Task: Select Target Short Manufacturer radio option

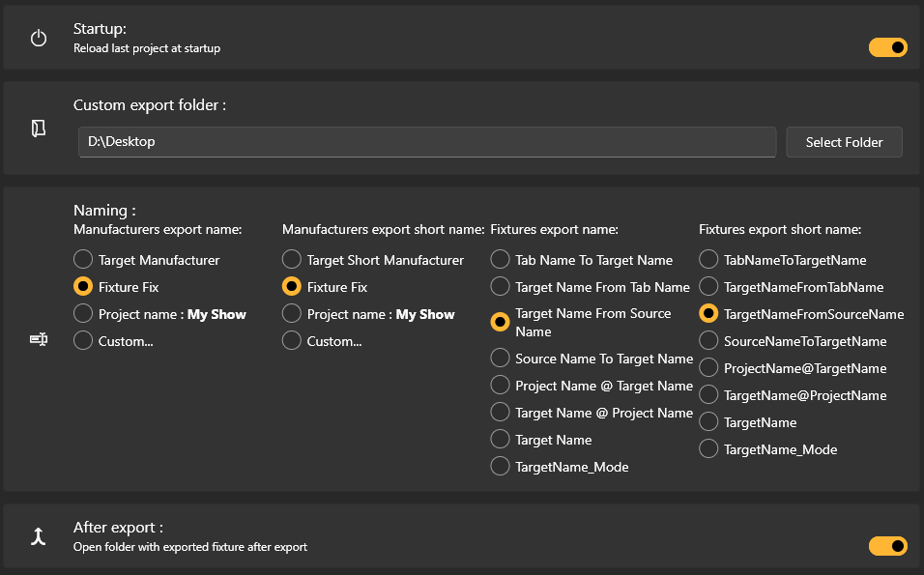Action: [292, 260]
